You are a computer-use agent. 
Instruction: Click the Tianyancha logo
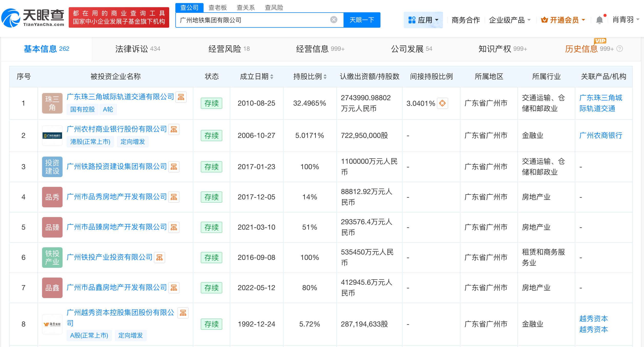pyautogui.click(x=33, y=17)
